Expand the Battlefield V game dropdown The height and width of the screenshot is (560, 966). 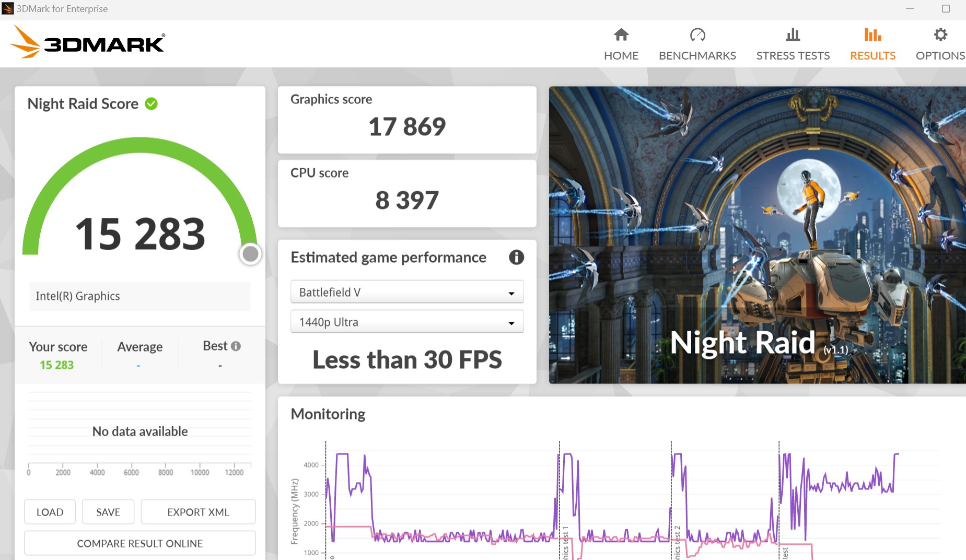(x=406, y=293)
